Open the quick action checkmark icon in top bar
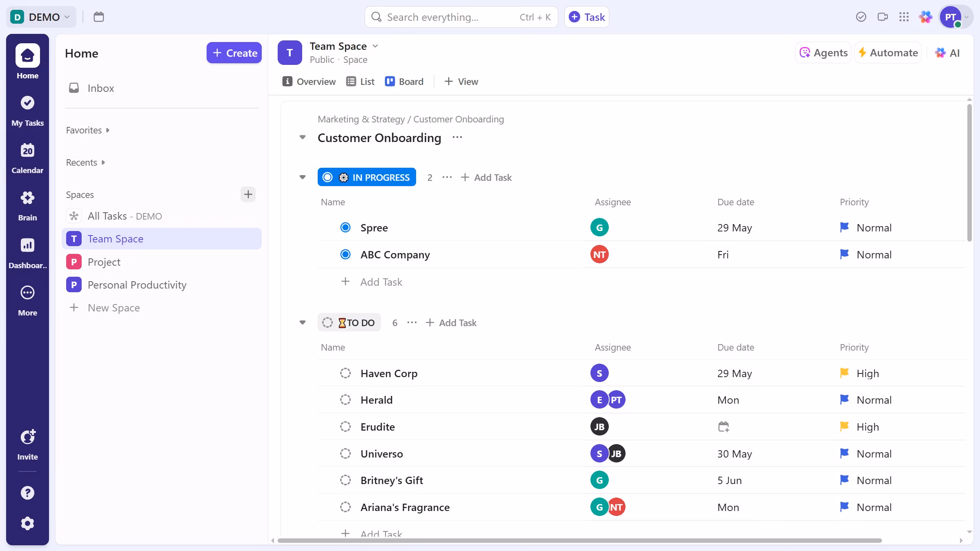Image resolution: width=980 pixels, height=551 pixels. click(x=861, y=17)
